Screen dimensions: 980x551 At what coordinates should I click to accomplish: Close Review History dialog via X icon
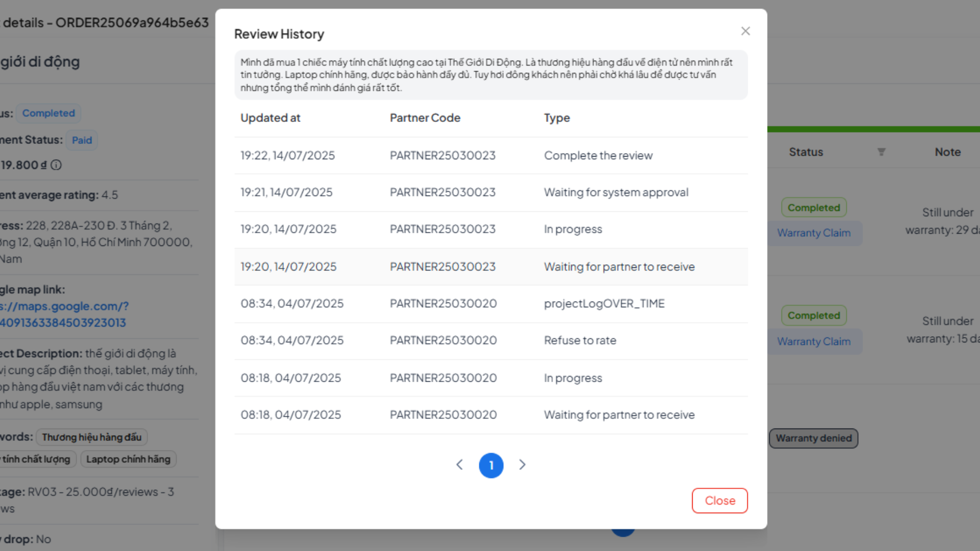pos(746,31)
